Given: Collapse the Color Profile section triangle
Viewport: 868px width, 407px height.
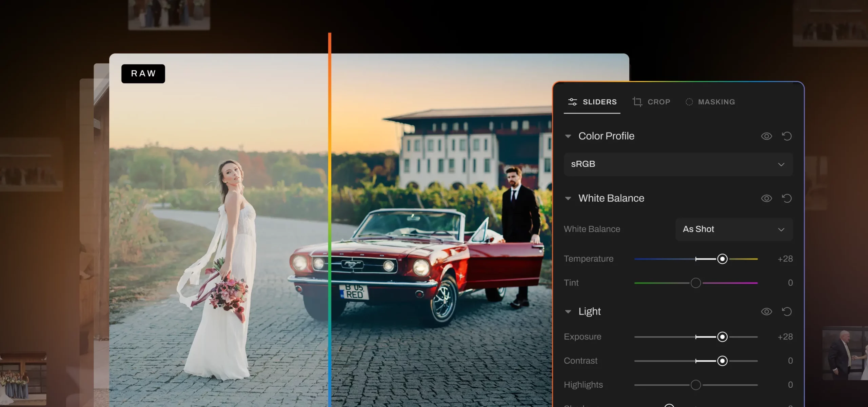Looking at the screenshot, I should [x=568, y=136].
